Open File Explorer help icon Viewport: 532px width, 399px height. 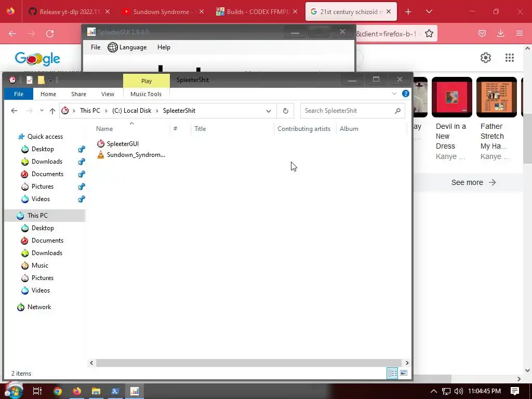pos(405,94)
